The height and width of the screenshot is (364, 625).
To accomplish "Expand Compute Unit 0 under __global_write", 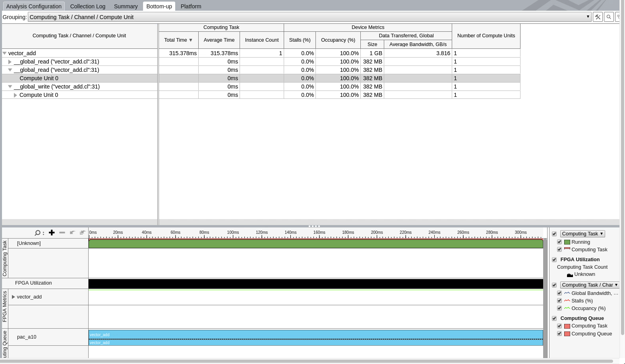I will pos(15,95).
